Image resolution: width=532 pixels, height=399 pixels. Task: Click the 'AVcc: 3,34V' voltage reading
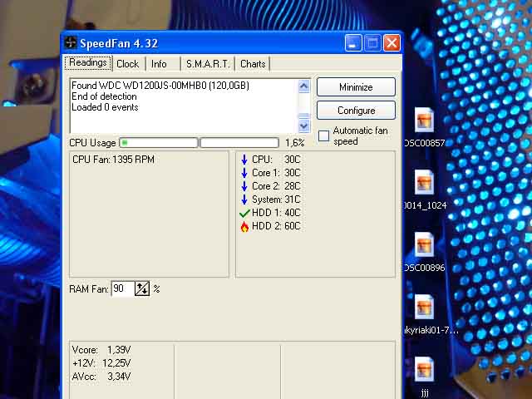pyautogui.click(x=101, y=377)
